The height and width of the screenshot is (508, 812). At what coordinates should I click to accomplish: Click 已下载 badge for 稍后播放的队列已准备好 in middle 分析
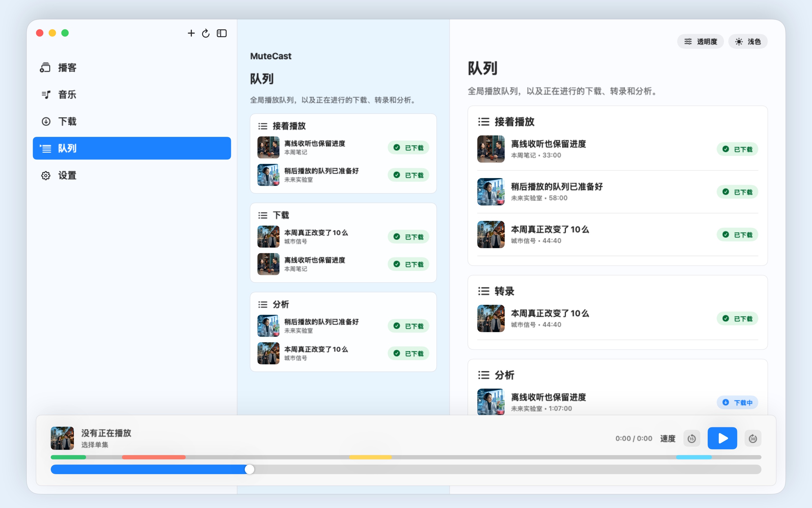(408, 326)
